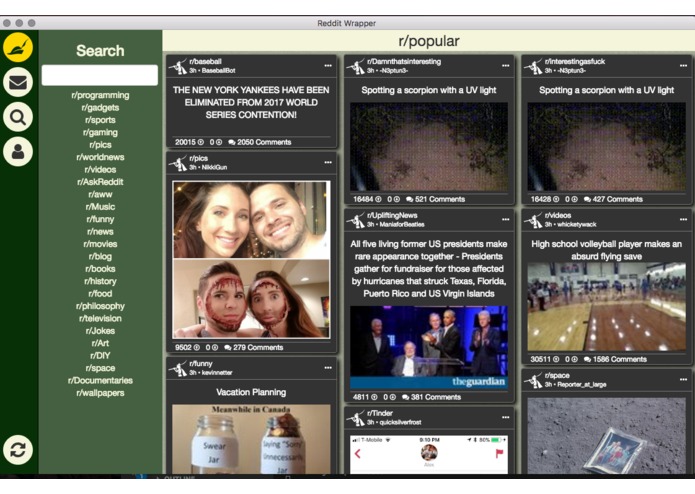The width and height of the screenshot is (695, 494).
Task: Open more options on r/Damnthatsinteresting post
Action: click(x=506, y=66)
